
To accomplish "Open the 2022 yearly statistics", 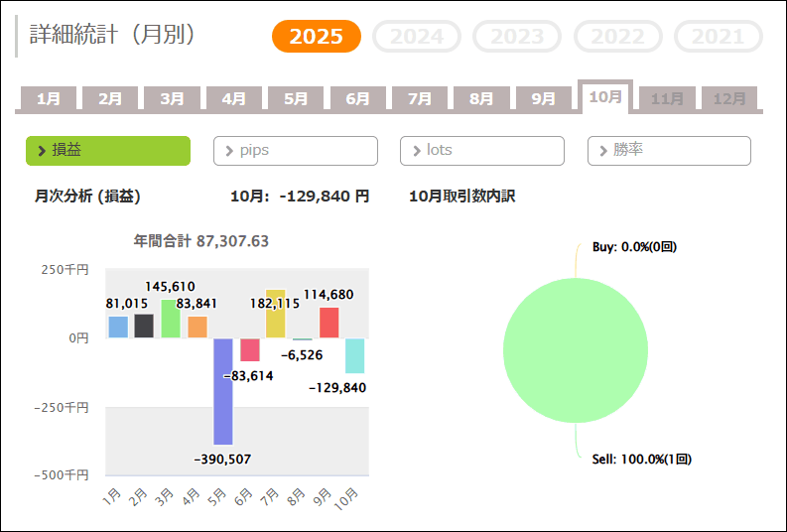I will point(617,37).
